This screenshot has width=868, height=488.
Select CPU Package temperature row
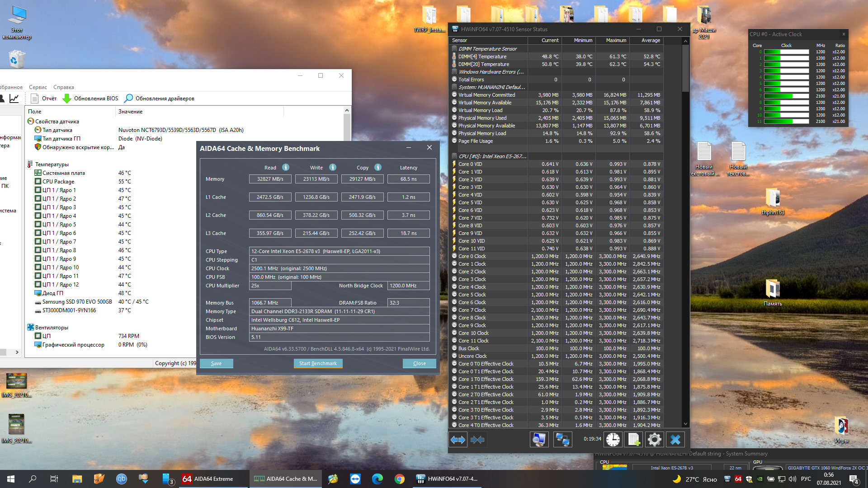tap(58, 182)
